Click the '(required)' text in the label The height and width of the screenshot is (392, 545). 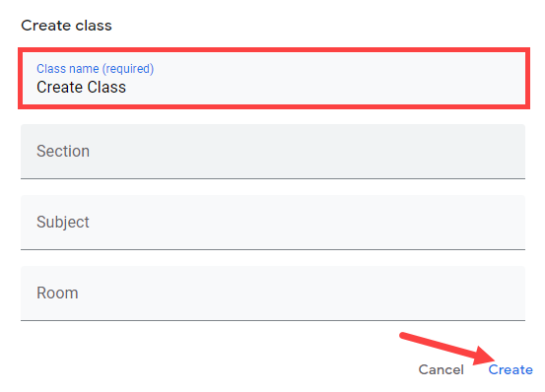click(128, 69)
